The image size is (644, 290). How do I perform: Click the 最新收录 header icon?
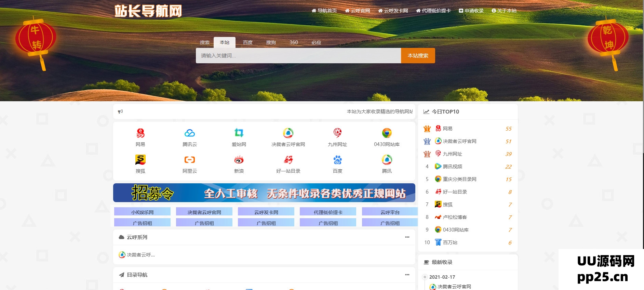pyautogui.click(x=426, y=262)
